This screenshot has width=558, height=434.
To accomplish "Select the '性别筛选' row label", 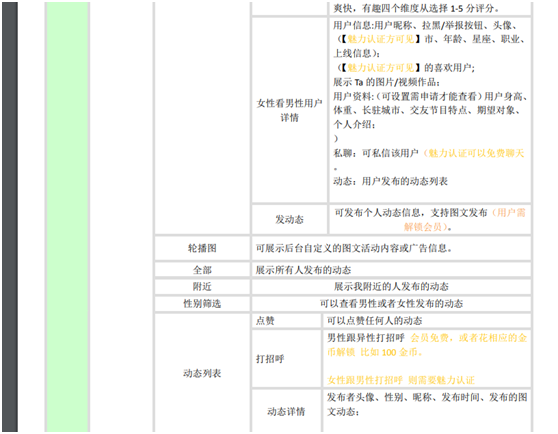I will tap(202, 304).
